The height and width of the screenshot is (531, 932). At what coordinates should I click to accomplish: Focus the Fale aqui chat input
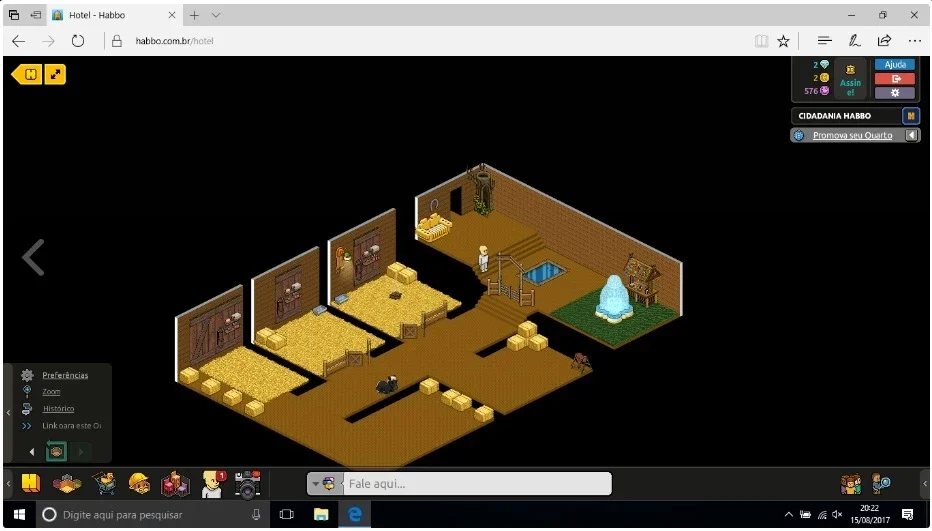click(x=477, y=484)
